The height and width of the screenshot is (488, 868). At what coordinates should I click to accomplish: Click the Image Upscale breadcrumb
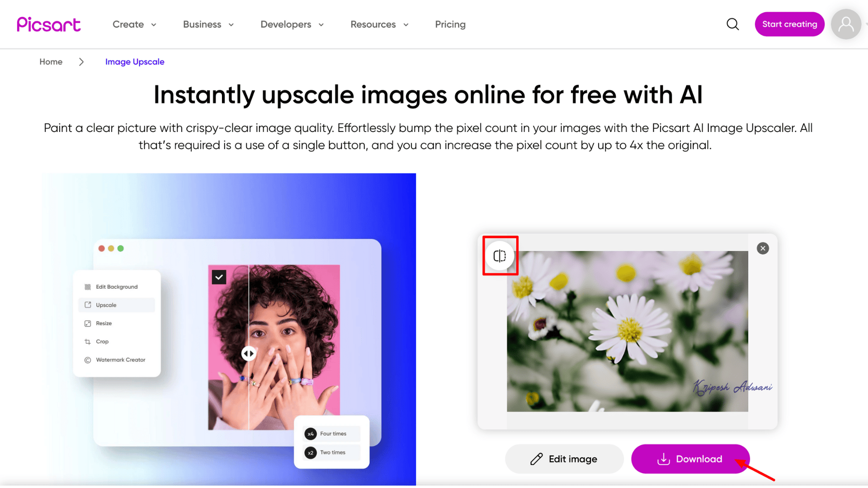[x=135, y=62]
